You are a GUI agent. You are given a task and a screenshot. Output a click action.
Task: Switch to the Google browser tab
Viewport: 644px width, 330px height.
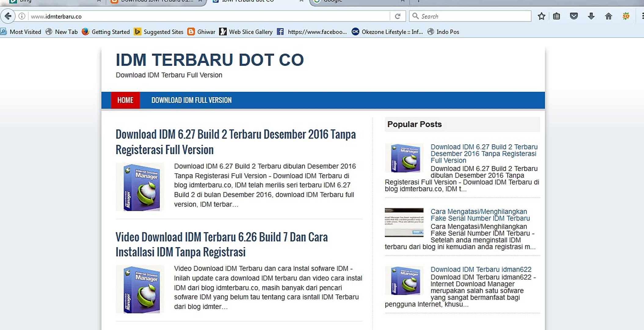coord(357,2)
